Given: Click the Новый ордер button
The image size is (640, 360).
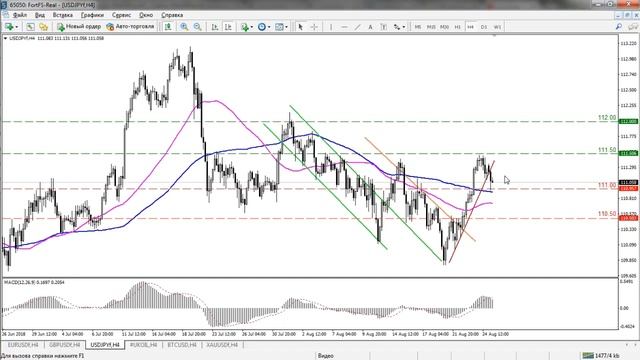Looking at the screenshot, I should coord(79,27).
